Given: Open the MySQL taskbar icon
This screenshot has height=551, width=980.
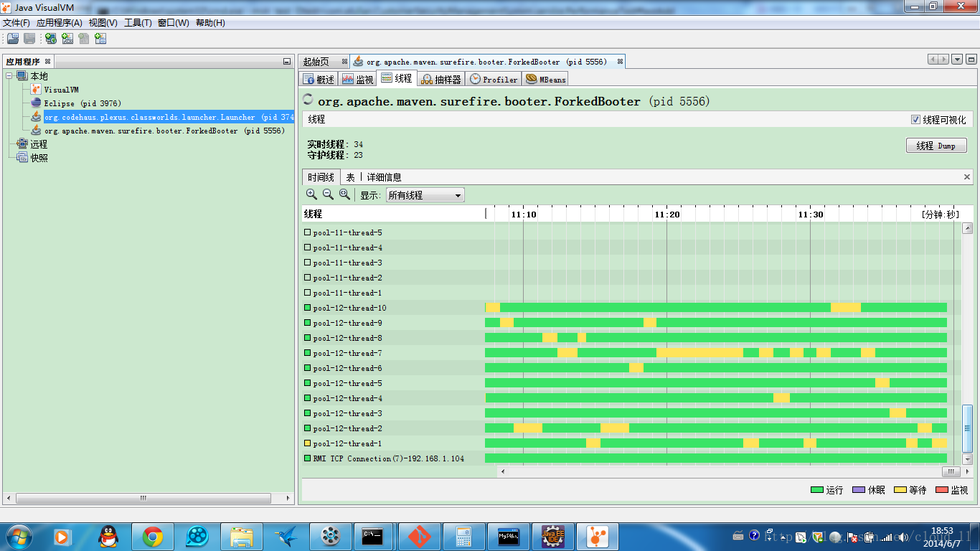Looking at the screenshot, I should point(508,536).
